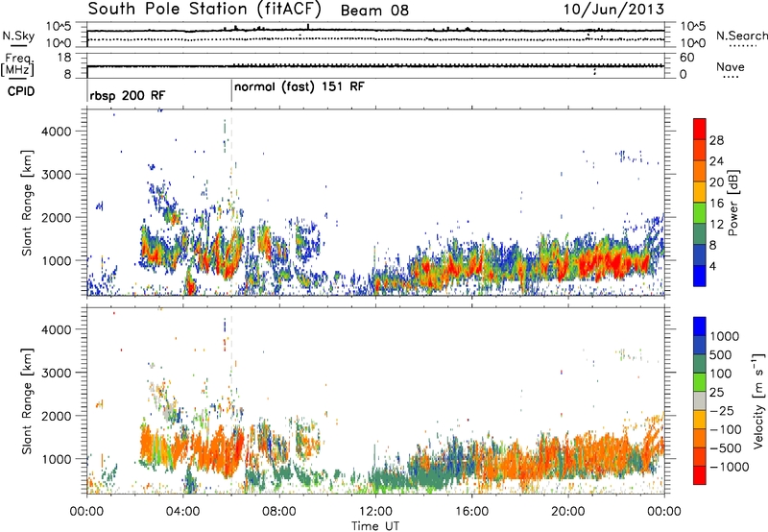768x532 pixels.
Task: Click the '12' label on Power colorbar
Action: (x=716, y=224)
